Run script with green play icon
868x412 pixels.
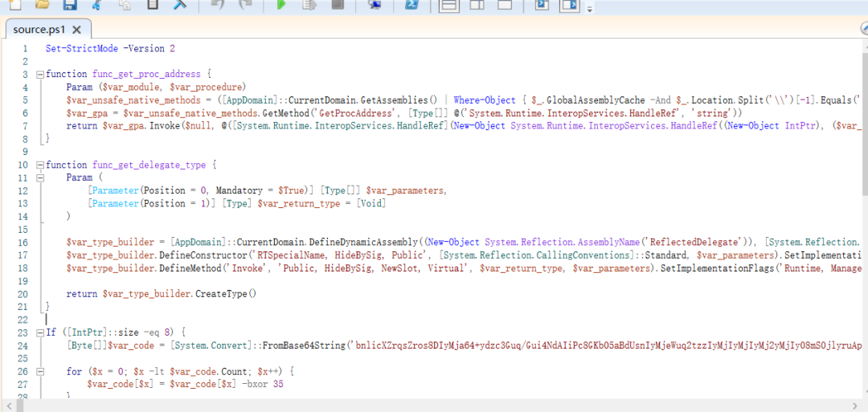pos(281,5)
